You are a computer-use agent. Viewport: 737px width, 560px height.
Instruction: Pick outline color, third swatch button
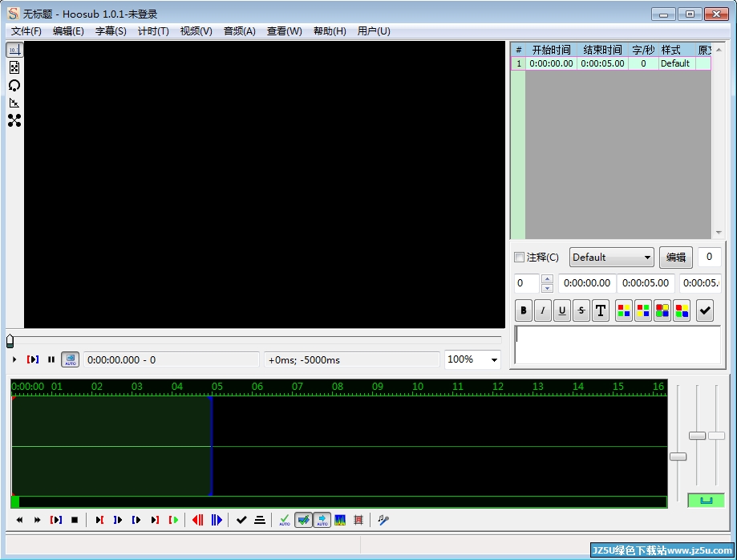coord(662,310)
